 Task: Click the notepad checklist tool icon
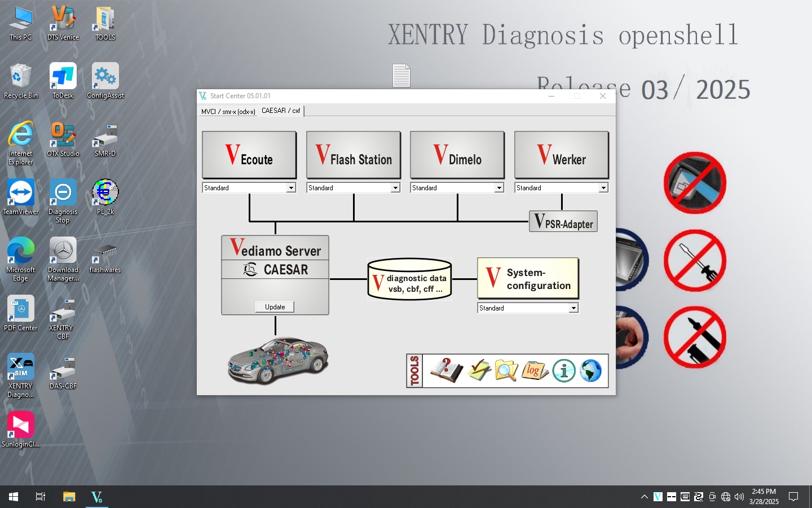click(478, 371)
